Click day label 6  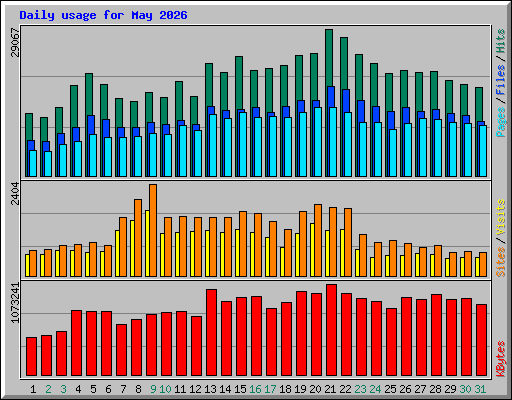108,389
